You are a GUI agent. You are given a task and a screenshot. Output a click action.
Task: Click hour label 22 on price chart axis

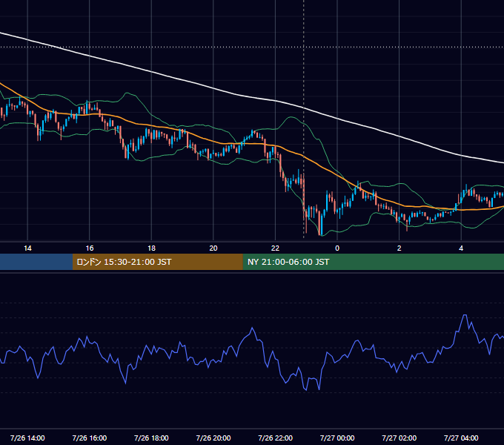275,248
